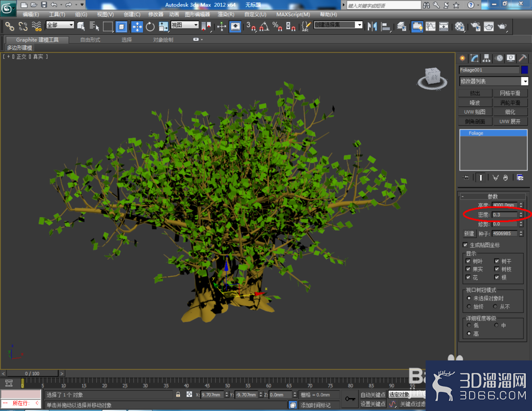The width and height of the screenshot is (532, 411).
Task: Click the 自动关键点 button
Action: point(373,394)
